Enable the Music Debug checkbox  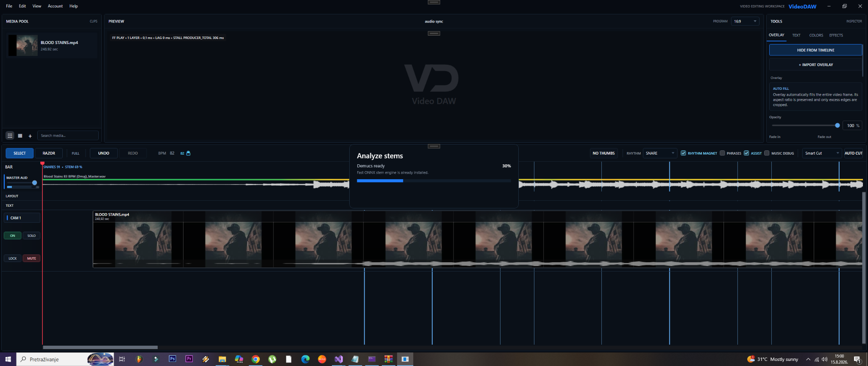tap(767, 153)
